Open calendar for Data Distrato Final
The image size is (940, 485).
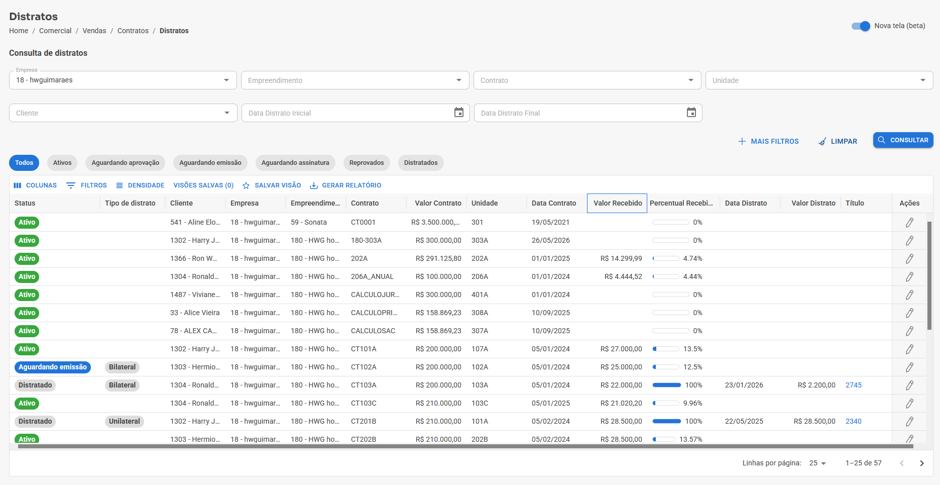click(x=691, y=113)
